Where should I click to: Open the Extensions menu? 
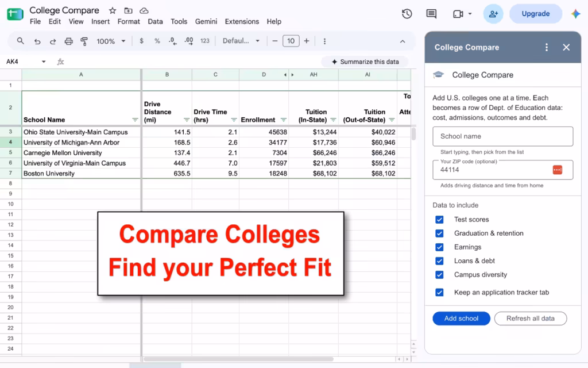242,21
